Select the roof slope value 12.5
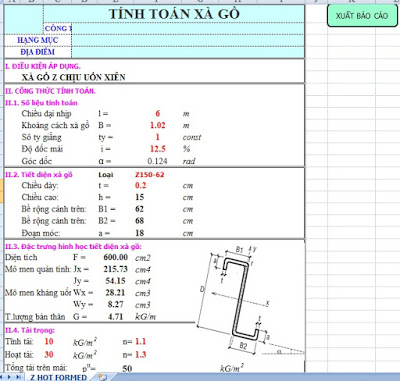Screen dimensions: 400x381 158,149
